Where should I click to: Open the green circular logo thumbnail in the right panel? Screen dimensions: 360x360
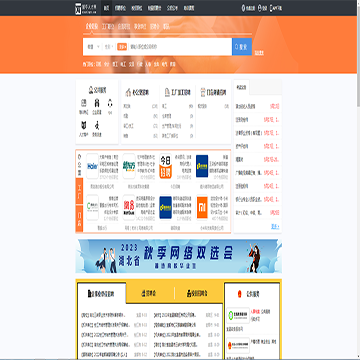[x=238, y=315]
